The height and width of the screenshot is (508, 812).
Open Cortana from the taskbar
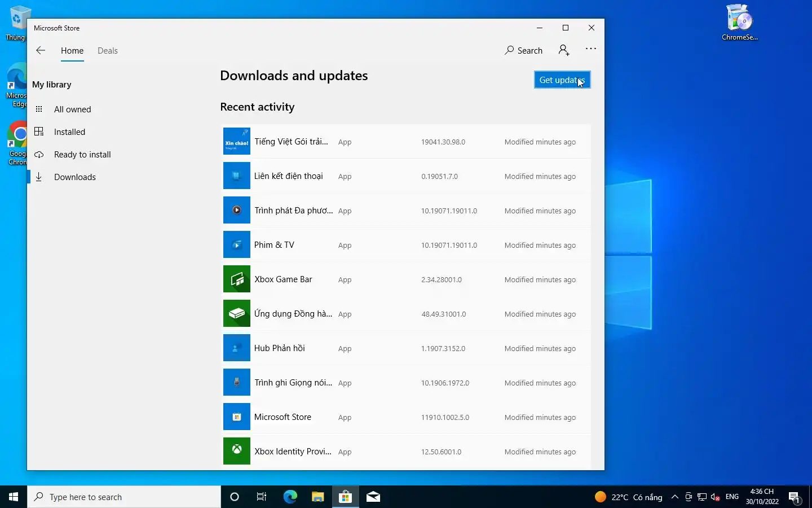(235, 497)
